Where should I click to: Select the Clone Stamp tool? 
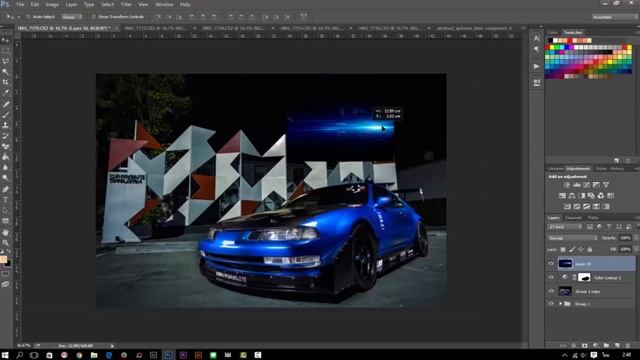(5, 125)
